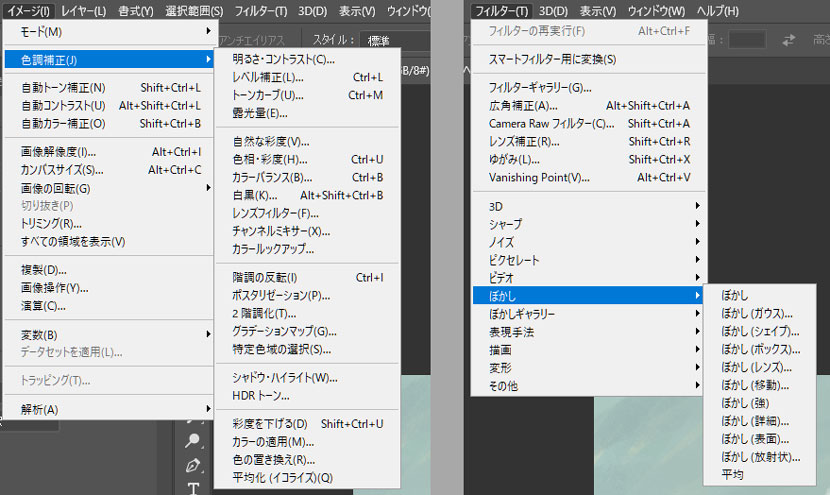Click the 幅 width input field

(x=747, y=40)
